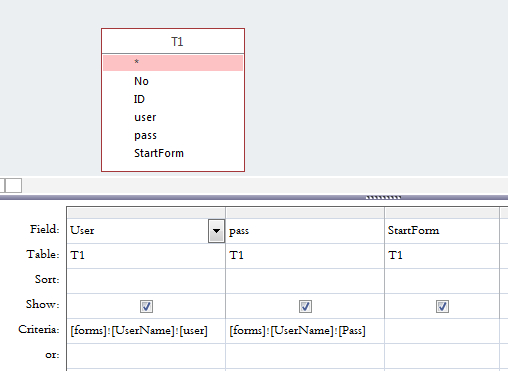Click the pane splitter grip handle
This screenshot has width=508, height=371.
383,198
